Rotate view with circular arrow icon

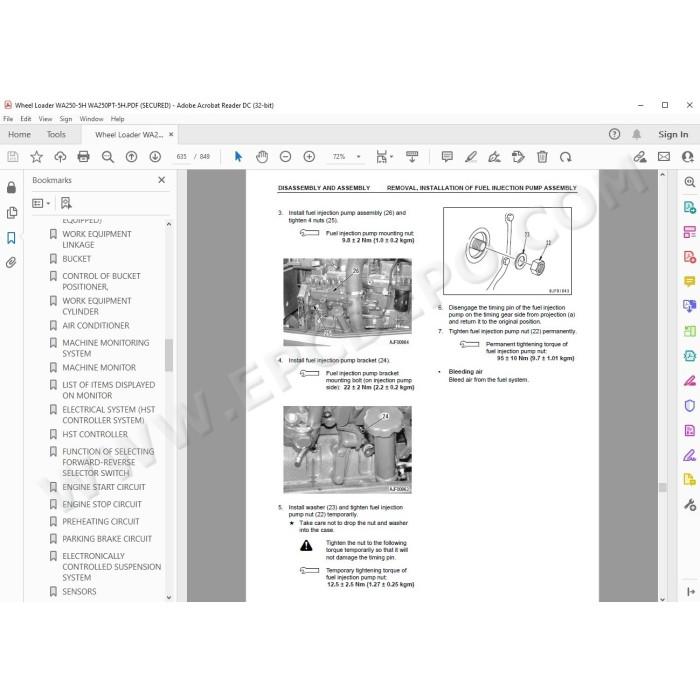pos(566,157)
